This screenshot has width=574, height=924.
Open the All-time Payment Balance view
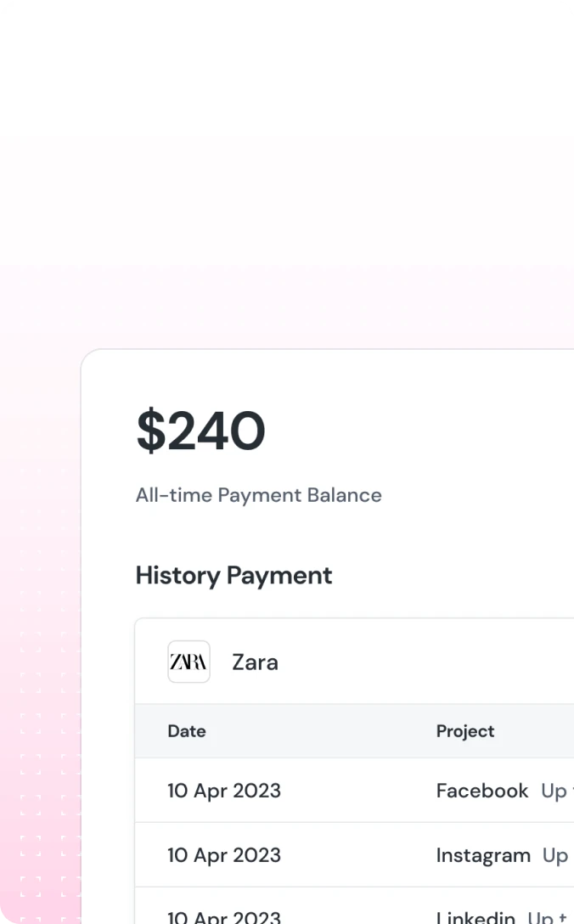coord(258,495)
